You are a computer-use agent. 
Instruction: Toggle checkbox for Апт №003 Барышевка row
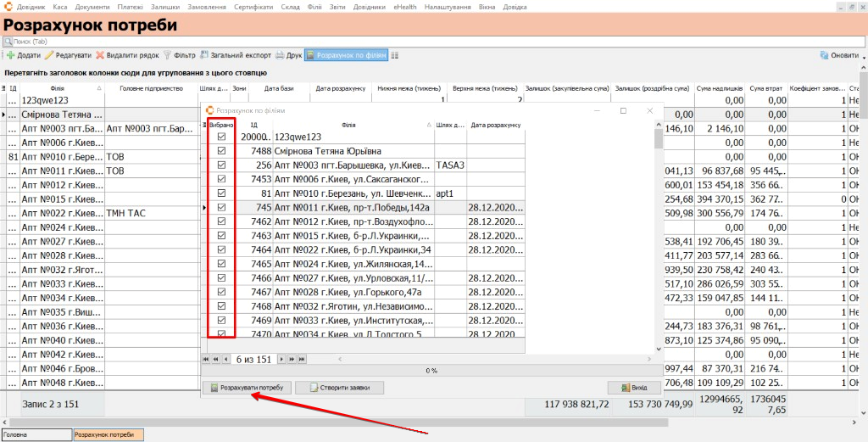(x=222, y=165)
